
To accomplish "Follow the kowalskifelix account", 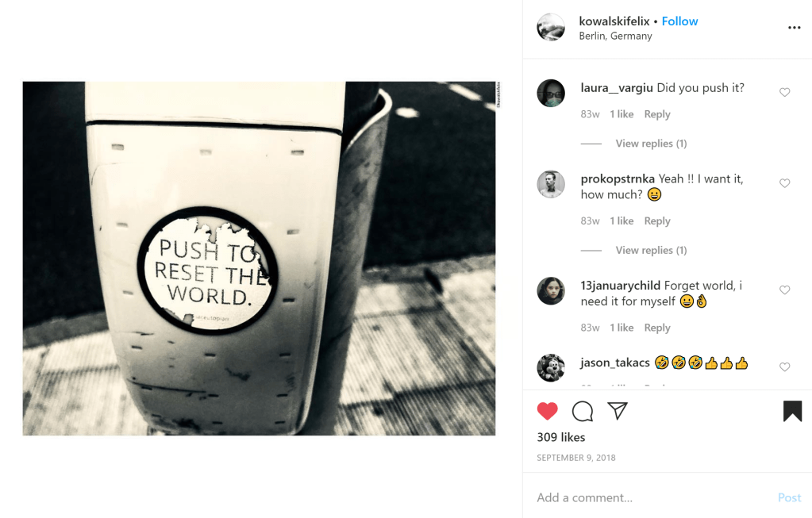I will 679,21.
